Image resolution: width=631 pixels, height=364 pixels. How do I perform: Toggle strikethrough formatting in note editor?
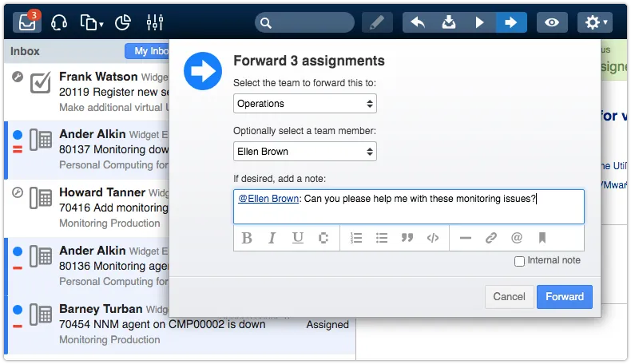[323, 238]
